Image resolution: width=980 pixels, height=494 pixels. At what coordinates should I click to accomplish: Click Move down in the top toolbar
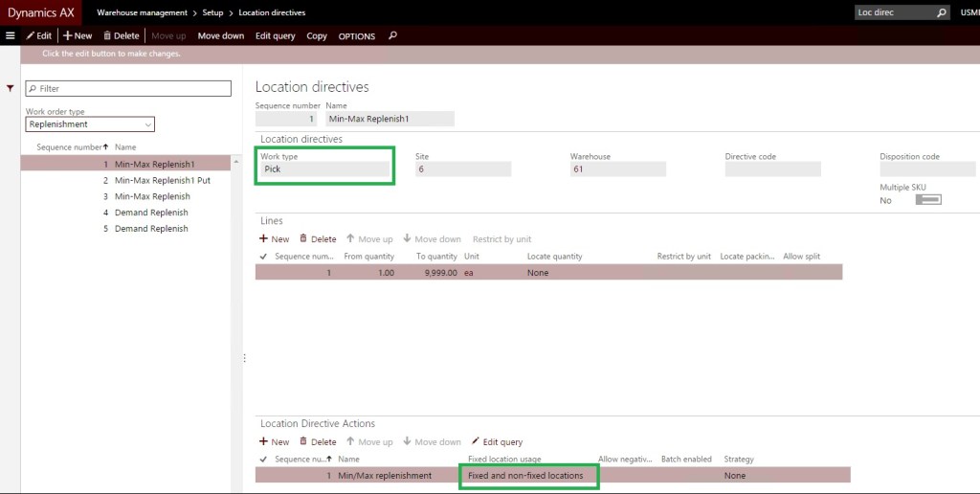tap(220, 35)
